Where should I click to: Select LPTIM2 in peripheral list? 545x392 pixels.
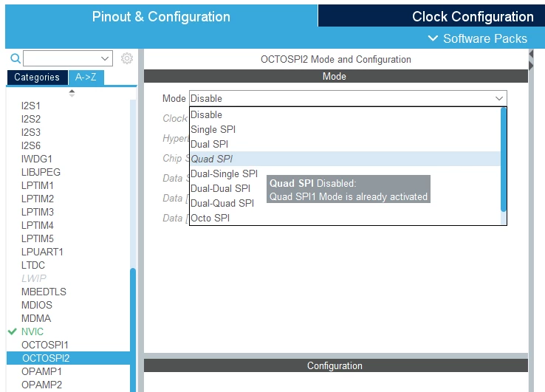(x=37, y=199)
